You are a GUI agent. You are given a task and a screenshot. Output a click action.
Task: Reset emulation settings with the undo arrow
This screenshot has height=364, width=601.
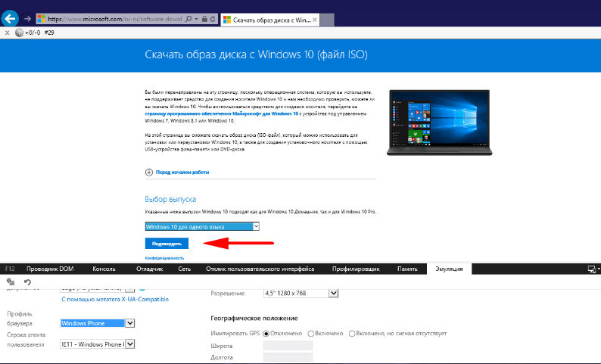[x=27, y=282]
